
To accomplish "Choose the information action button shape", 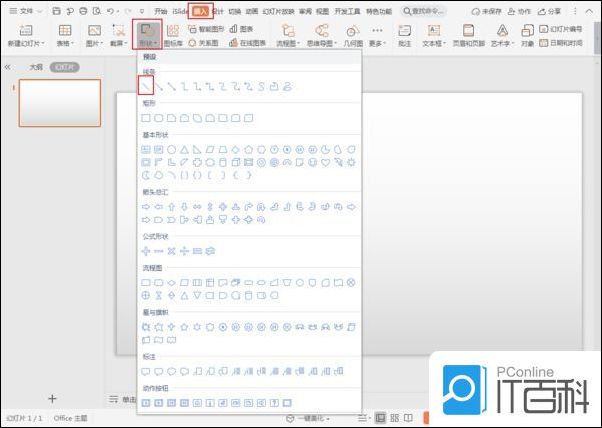I will (x=210, y=403).
